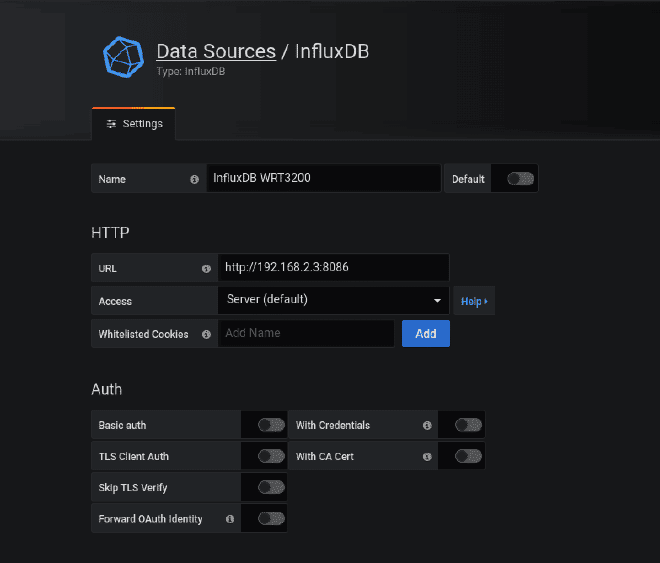Click the sliders icon in the Settings tab
Screen dimensions: 660x563
(x=111, y=124)
